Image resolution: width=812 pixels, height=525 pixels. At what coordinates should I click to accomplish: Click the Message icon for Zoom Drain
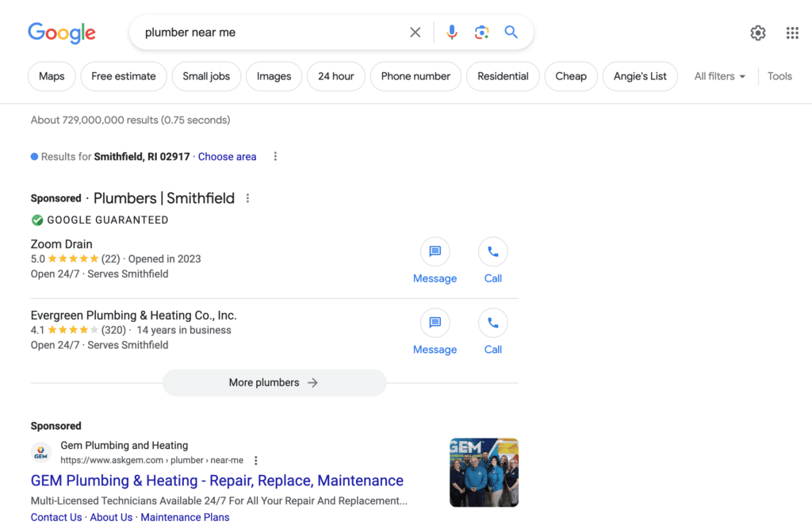pyautogui.click(x=435, y=251)
